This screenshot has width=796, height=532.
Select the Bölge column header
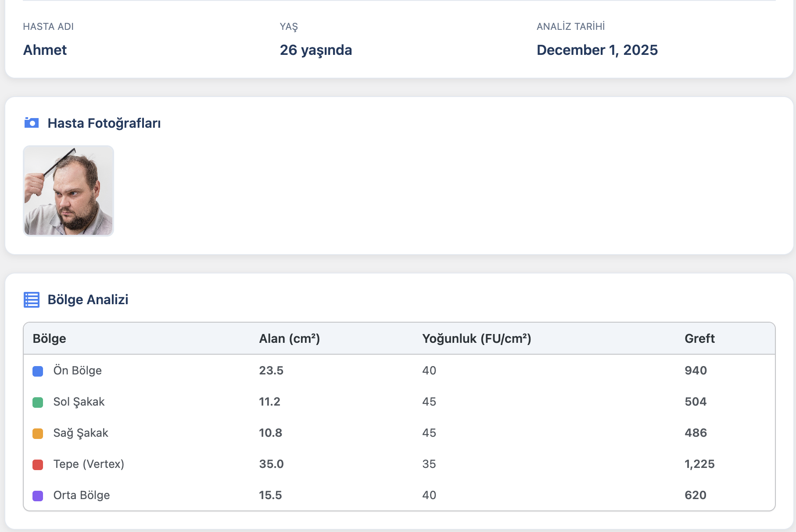click(50, 338)
